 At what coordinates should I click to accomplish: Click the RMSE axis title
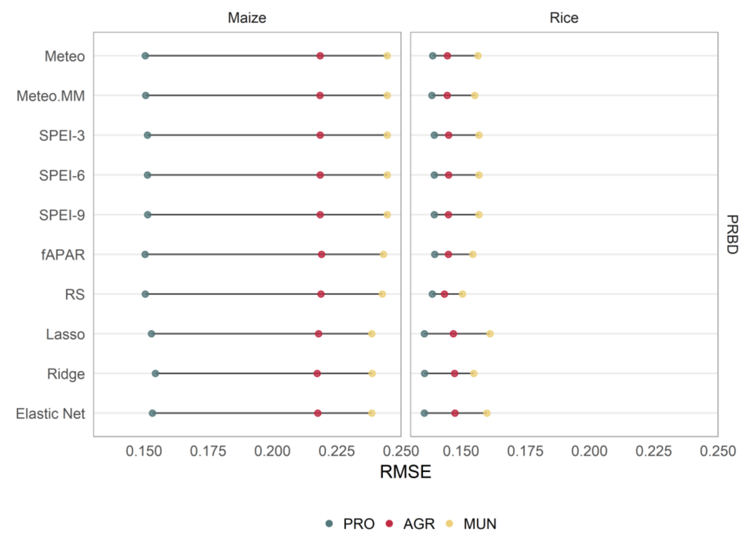(x=405, y=472)
